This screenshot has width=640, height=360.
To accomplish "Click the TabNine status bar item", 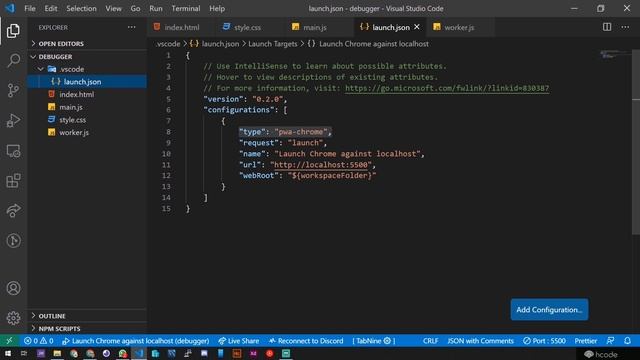I will pyautogui.click(x=373, y=341).
